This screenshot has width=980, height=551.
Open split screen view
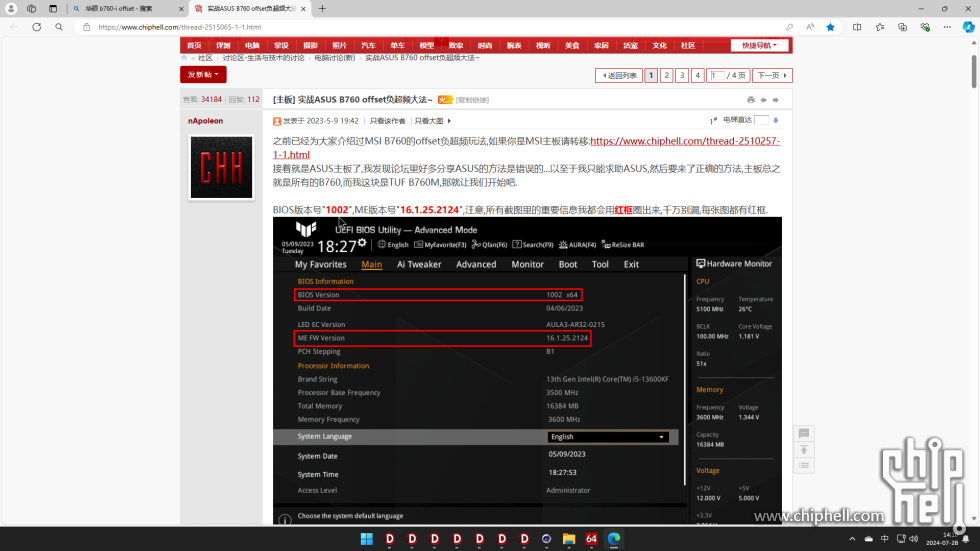(x=857, y=27)
